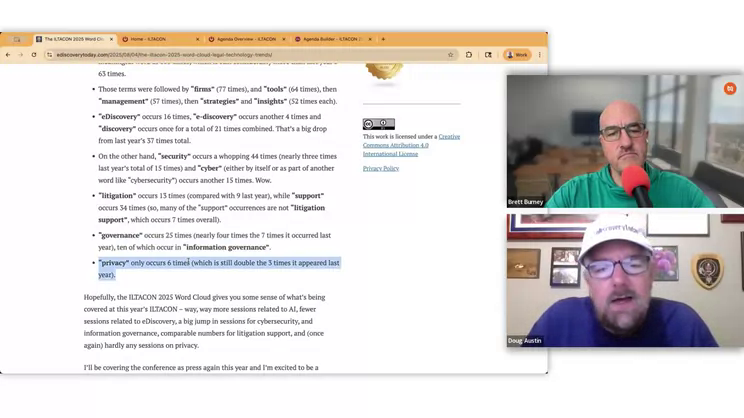Open the tab search button

click(x=17, y=39)
